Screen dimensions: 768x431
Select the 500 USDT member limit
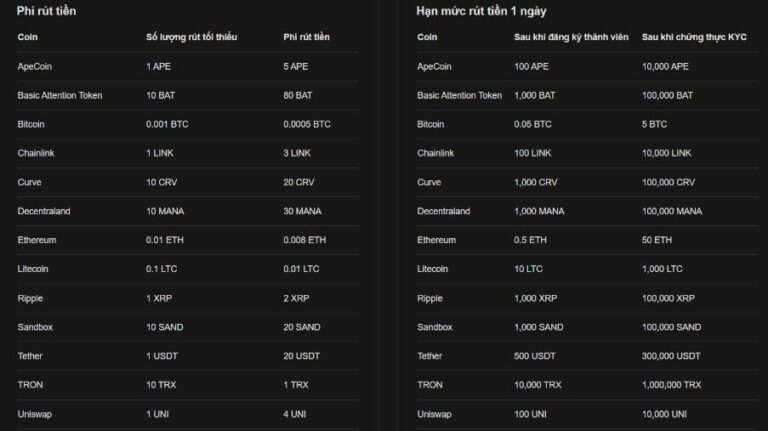coord(535,356)
